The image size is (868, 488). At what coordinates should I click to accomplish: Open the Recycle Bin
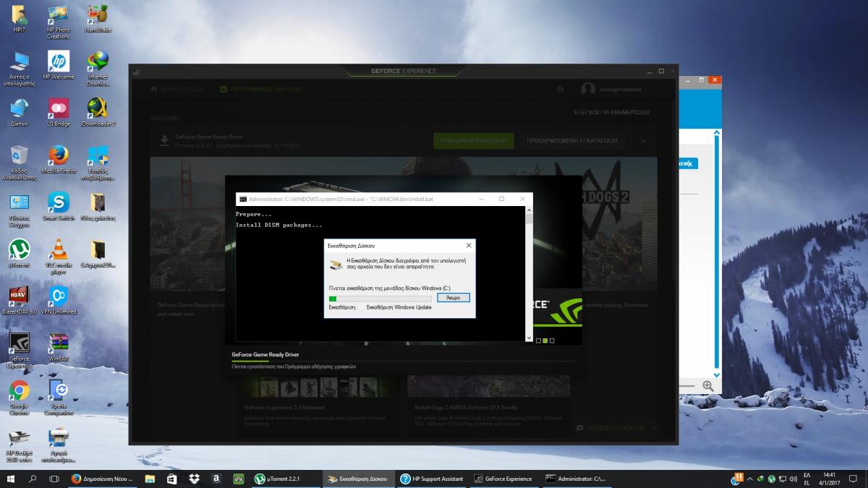point(19,163)
